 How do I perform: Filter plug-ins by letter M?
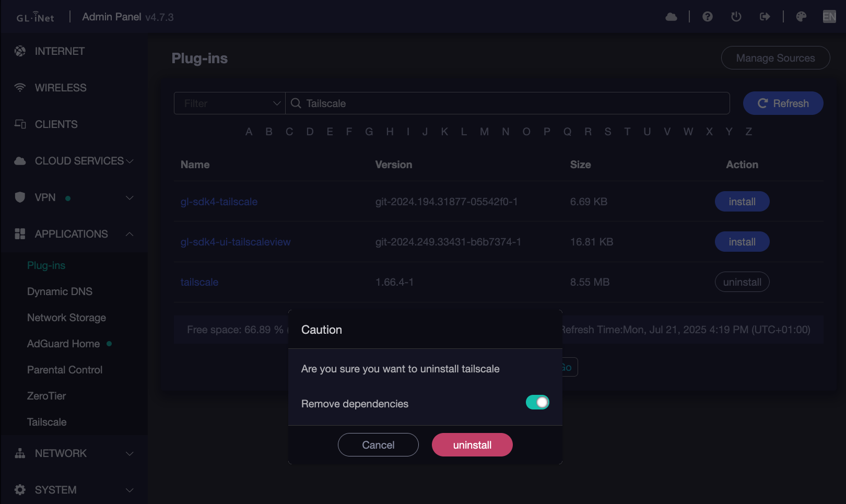click(485, 132)
